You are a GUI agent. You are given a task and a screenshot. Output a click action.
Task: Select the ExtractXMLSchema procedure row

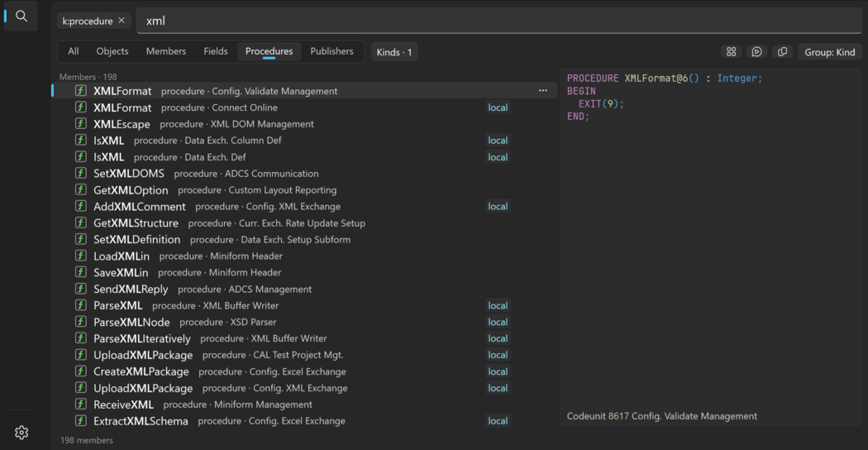pyautogui.click(x=306, y=420)
